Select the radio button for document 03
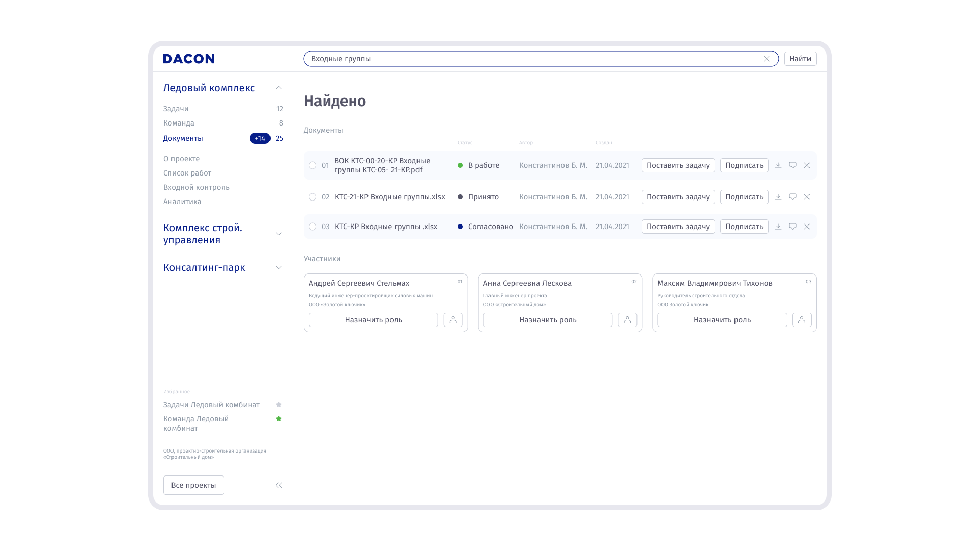The image size is (980, 551). (x=312, y=227)
